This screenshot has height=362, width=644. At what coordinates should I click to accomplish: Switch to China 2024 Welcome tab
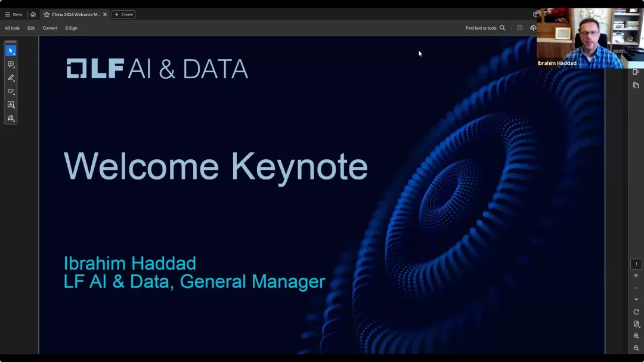(76, 14)
